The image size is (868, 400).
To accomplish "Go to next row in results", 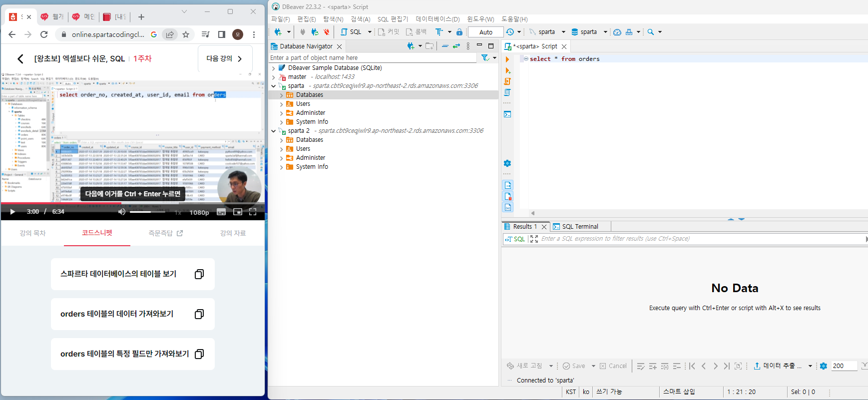I will pos(715,366).
